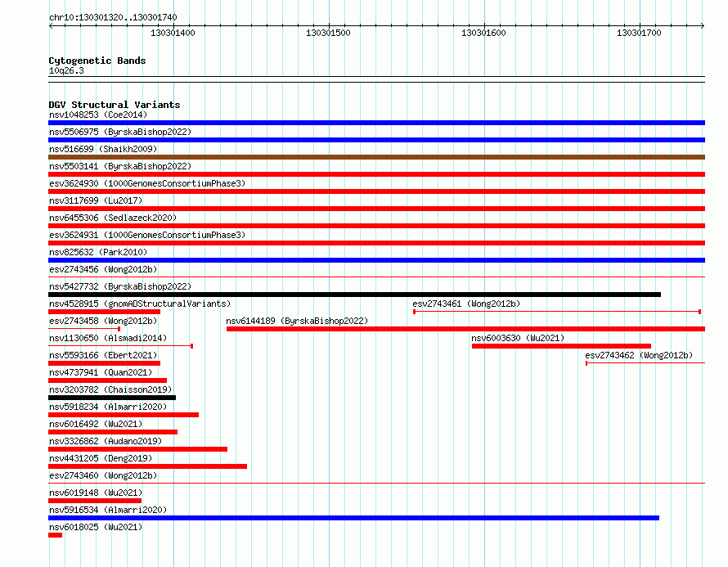
Task: Click nsv6016492 (Wu2021) label
Action: point(96,424)
